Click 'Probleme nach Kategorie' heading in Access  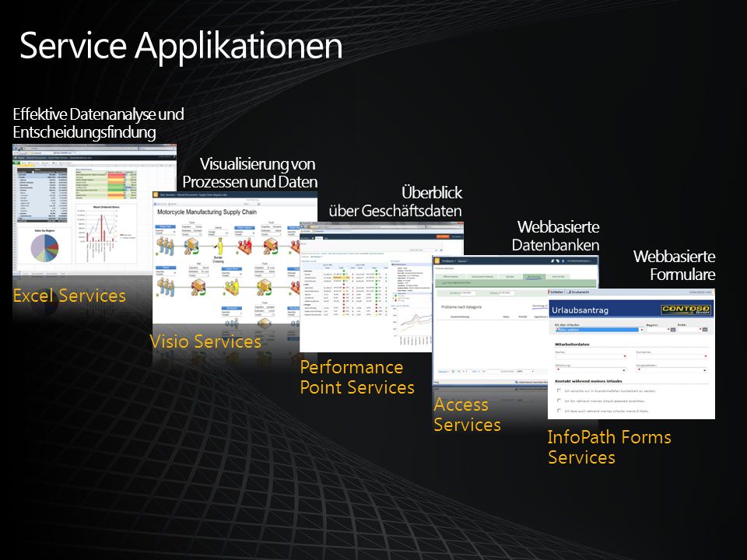tap(461, 307)
